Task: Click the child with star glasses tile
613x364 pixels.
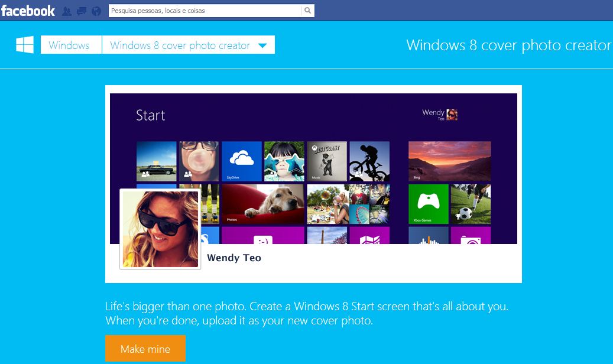Action: [x=284, y=161]
